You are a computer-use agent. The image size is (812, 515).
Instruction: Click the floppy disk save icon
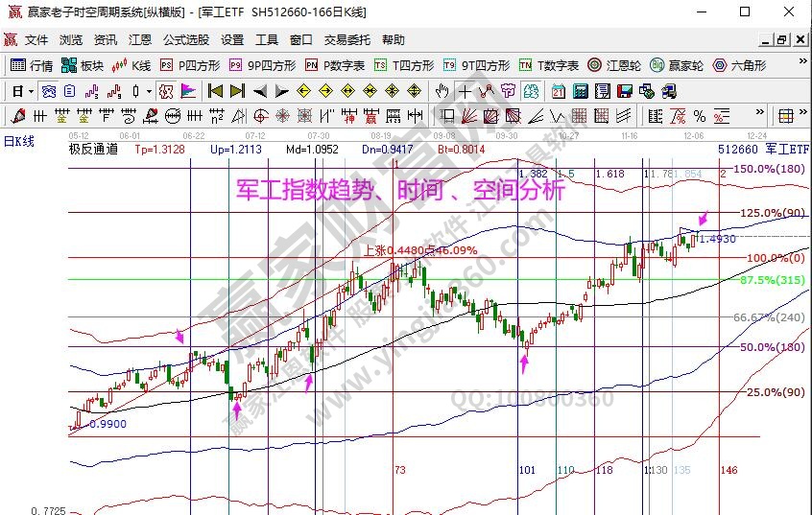[624, 91]
